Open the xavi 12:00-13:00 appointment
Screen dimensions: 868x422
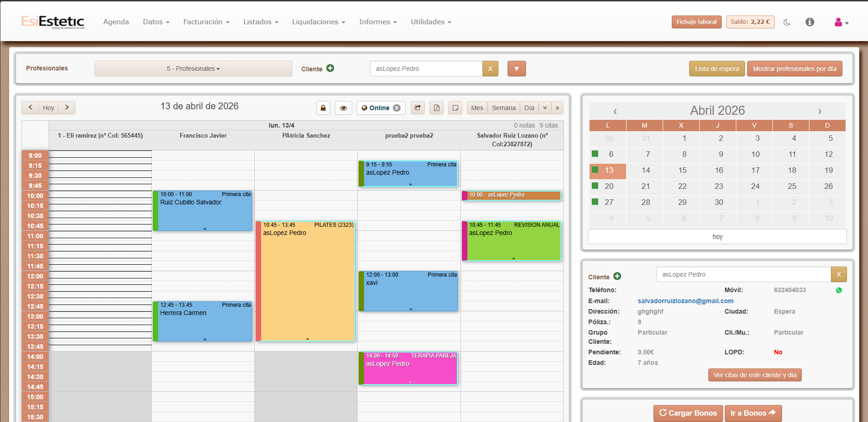(408, 291)
